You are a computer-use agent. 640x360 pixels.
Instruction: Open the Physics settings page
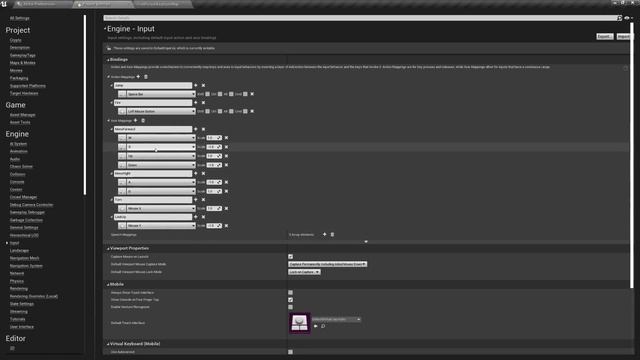point(16,281)
